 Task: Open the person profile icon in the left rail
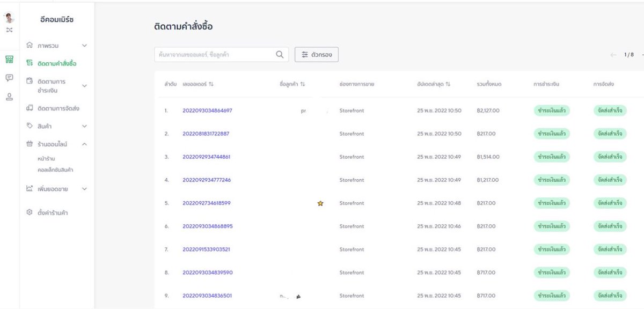click(x=9, y=97)
